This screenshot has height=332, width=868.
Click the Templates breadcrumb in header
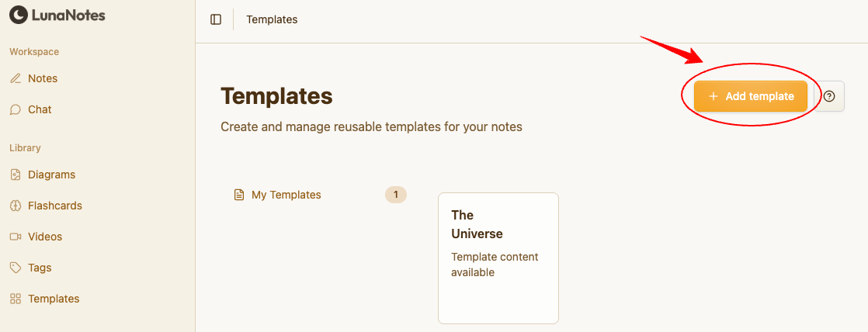(272, 19)
